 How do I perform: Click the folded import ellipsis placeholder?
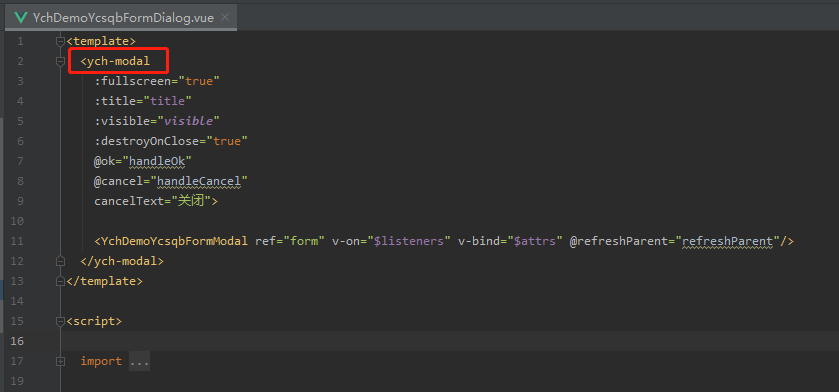pos(140,362)
